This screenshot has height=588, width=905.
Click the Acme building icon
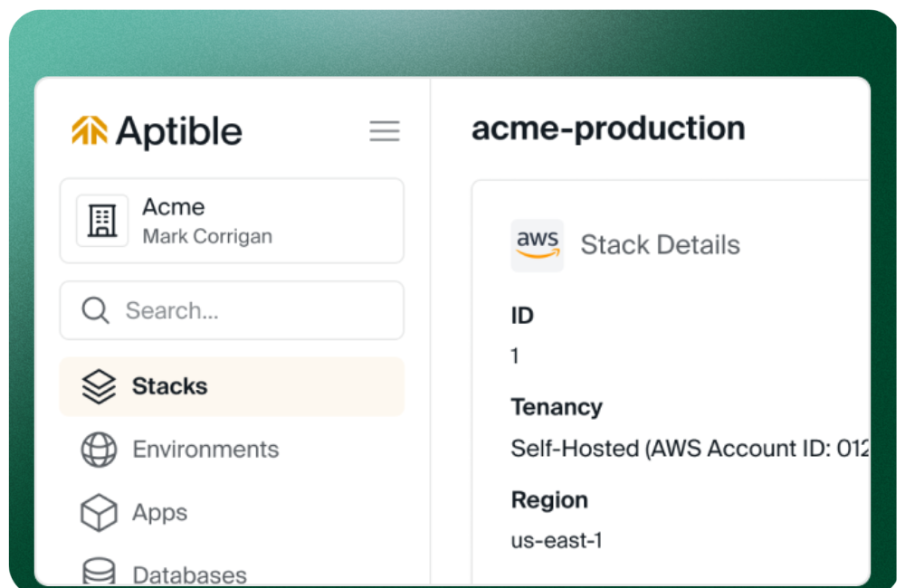click(102, 221)
